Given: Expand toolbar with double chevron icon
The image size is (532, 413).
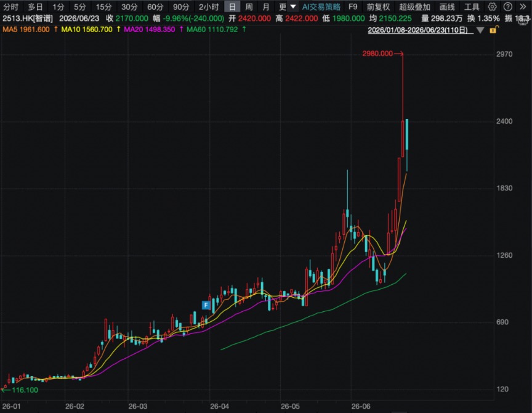Looking at the screenshot, I should click(523, 7).
